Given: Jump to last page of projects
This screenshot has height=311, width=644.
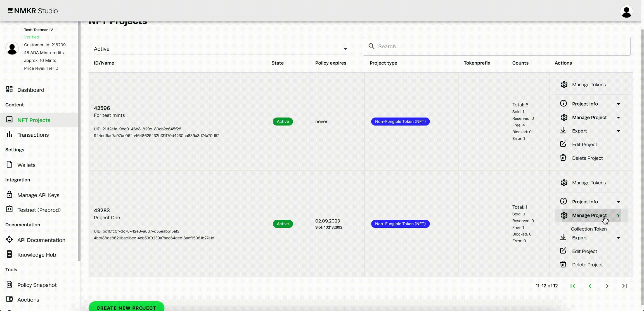Looking at the screenshot, I should (x=624, y=286).
